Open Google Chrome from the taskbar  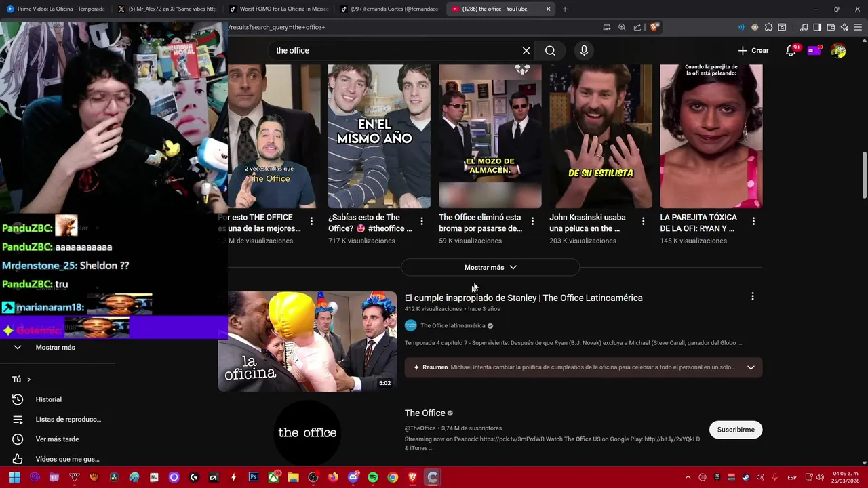coord(393,477)
